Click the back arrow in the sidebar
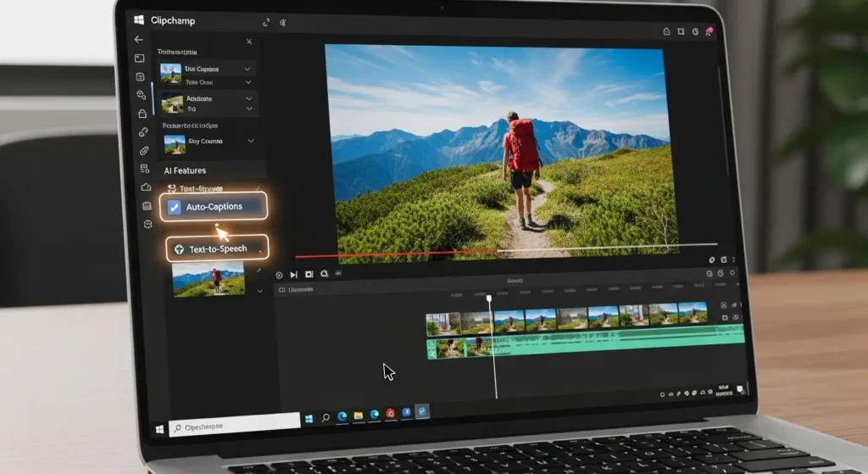The image size is (868, 474). (x=139, y=39)
